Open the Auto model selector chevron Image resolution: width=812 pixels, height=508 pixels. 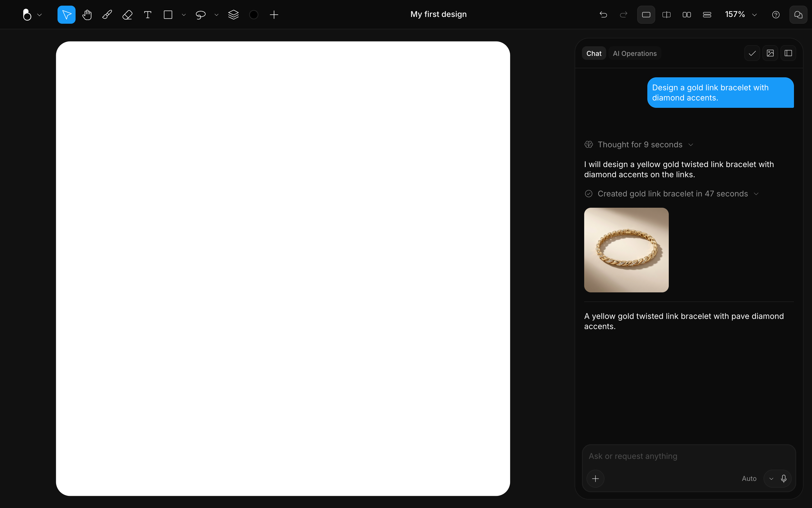[771, 479]
